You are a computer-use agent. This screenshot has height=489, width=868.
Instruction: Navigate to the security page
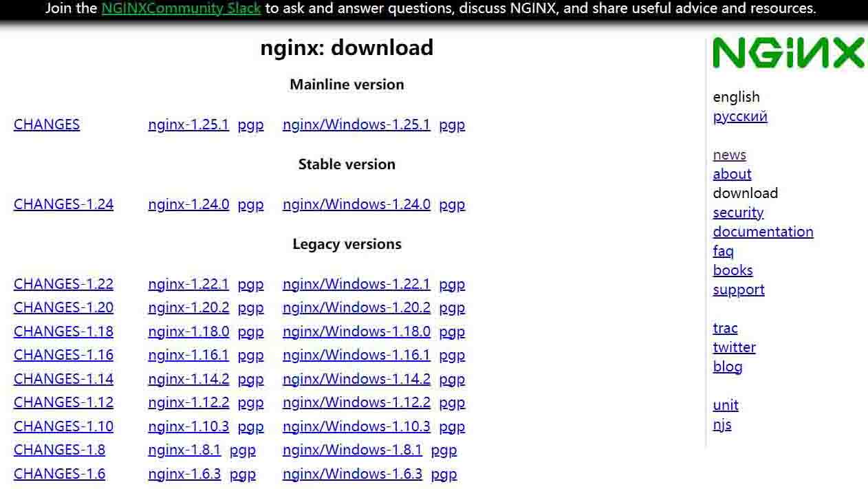[x=738, y=213]
